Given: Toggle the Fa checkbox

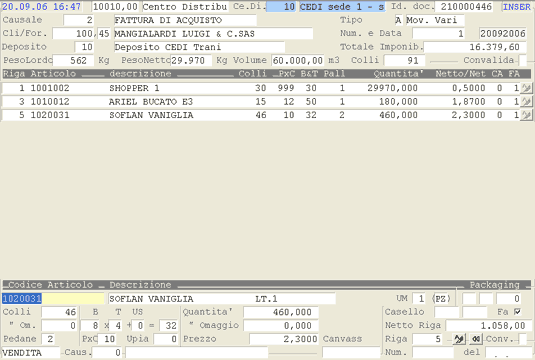Looking at the screenshot, I should click(x=517, y=312).
